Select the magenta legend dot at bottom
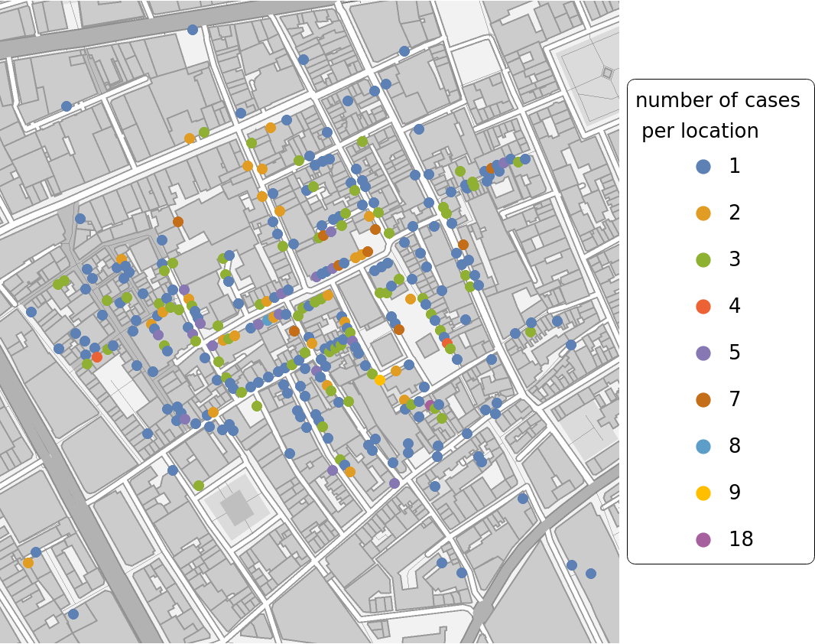Viewport: 815px width, 644px height. tap(703, 540)
